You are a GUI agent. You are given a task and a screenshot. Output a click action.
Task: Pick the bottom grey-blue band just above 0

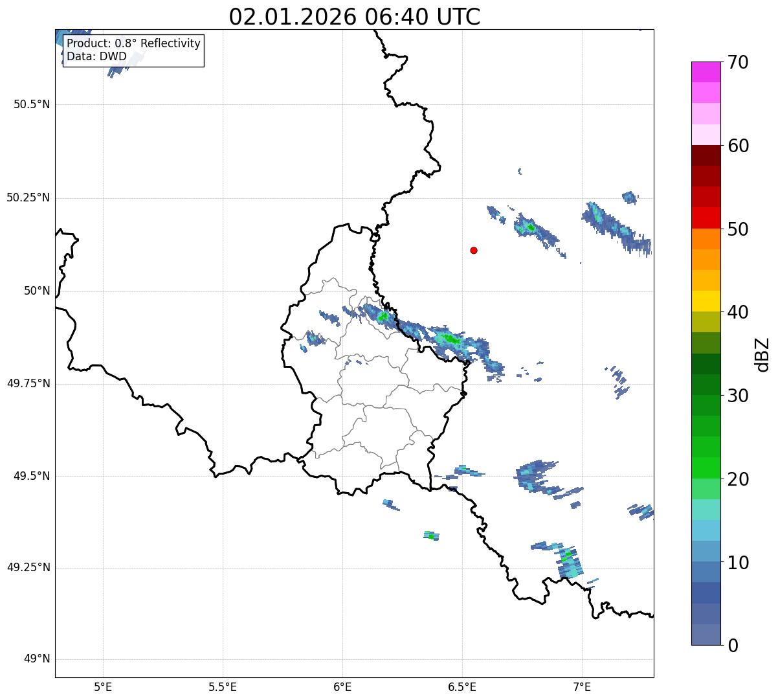click(x=706, y=635)
